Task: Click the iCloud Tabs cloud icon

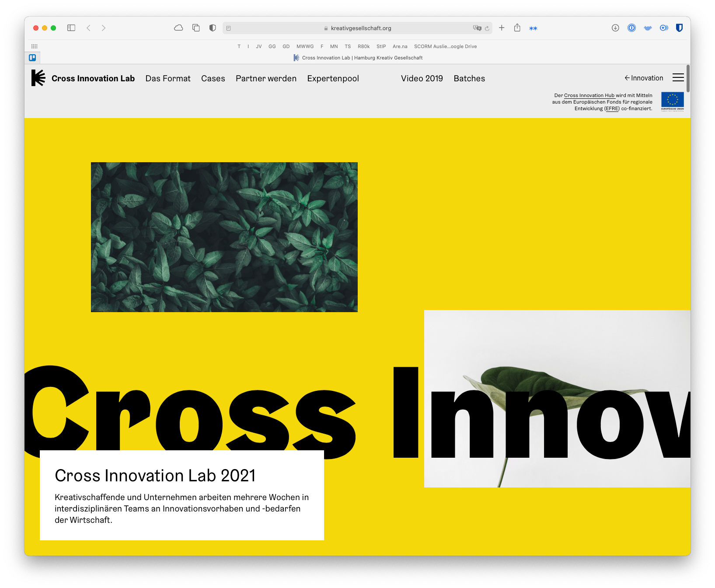Action: pyautogui.click(x=178, y=28)
